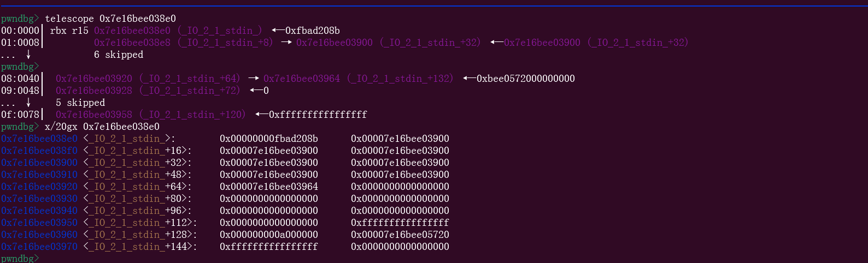Click the 0xbee0572000000000 value
This screenshot has height=263, width=868.
(x=525, y=79)
